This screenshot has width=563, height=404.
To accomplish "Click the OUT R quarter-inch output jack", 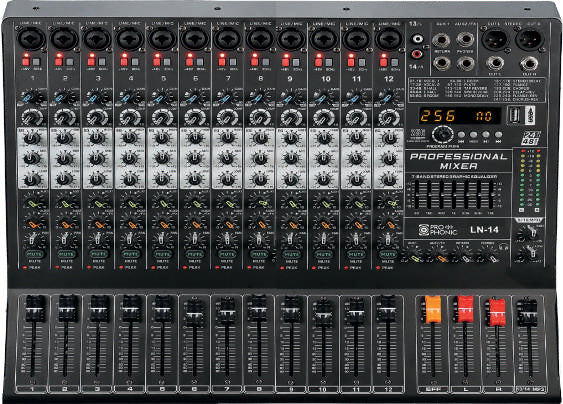I will 529,64.
